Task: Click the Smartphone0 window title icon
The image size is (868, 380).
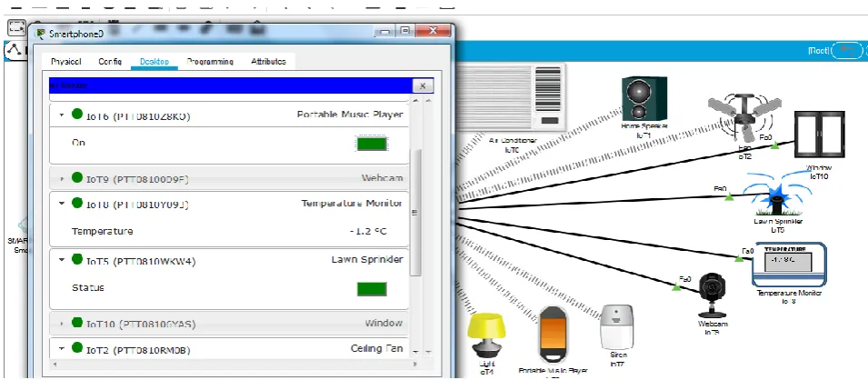Action: tap(40, 34)
